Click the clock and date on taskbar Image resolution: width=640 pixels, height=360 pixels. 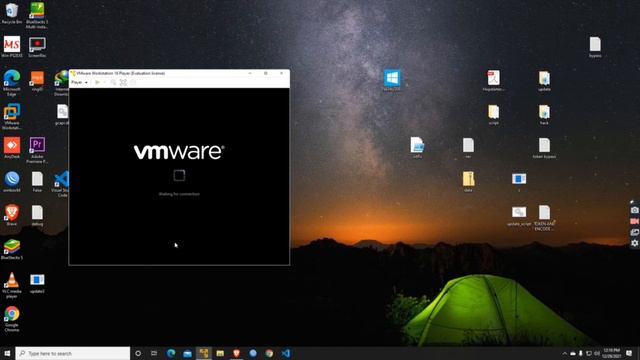click(611, 353)
